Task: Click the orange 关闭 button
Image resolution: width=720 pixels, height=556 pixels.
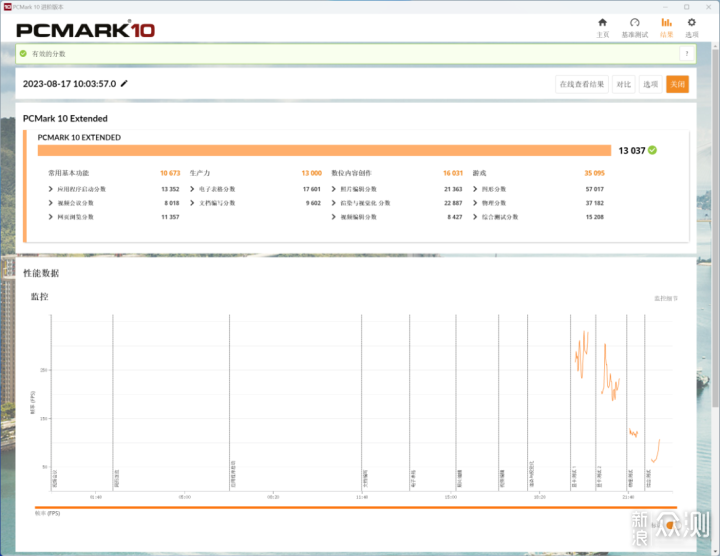Action: [677, 84]
